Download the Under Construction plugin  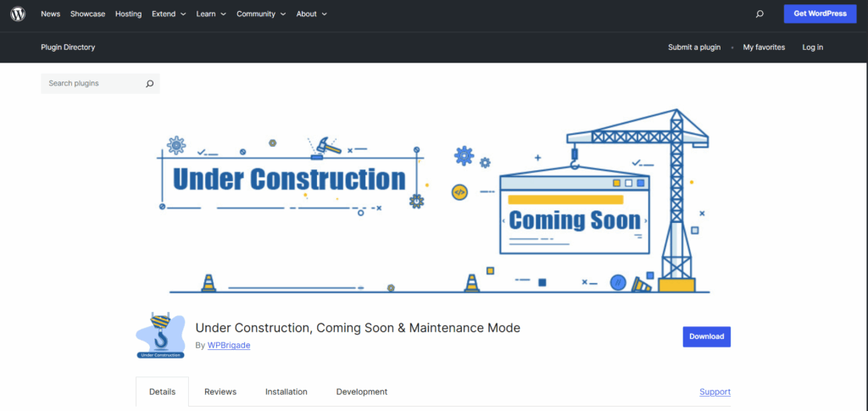(706, 337)
